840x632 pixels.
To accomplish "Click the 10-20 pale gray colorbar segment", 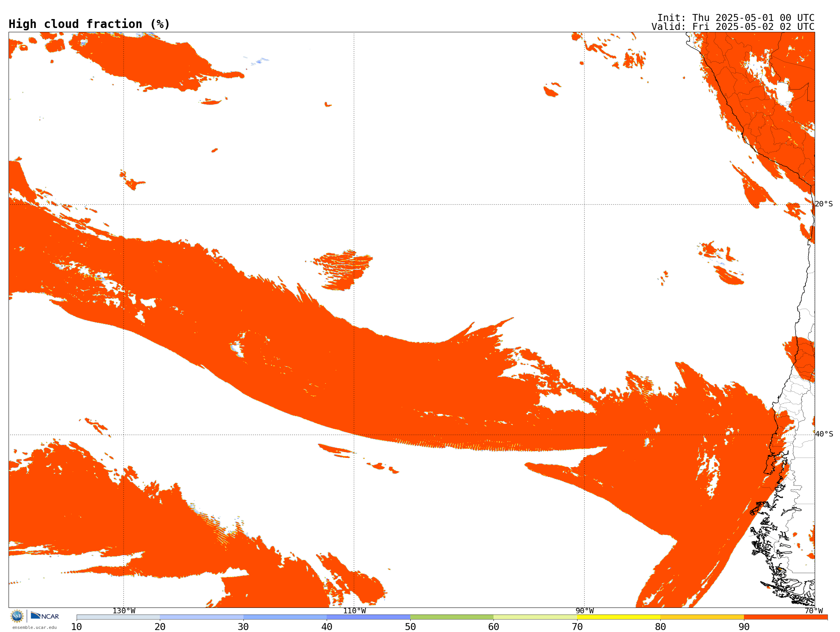I will coord(118,617).
